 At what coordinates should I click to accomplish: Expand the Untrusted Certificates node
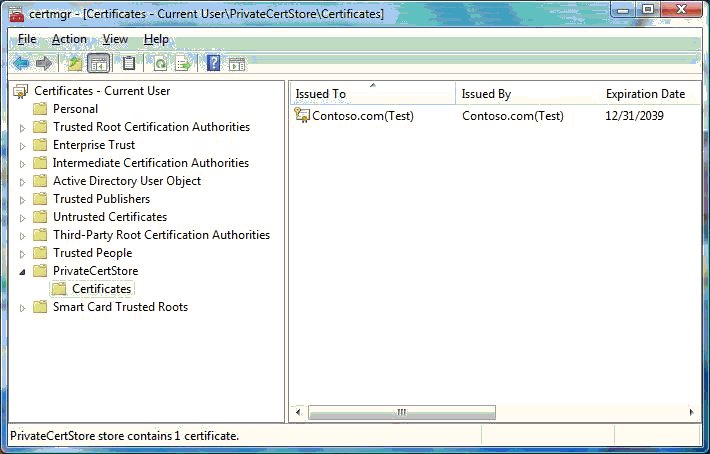tap(22, 218)
